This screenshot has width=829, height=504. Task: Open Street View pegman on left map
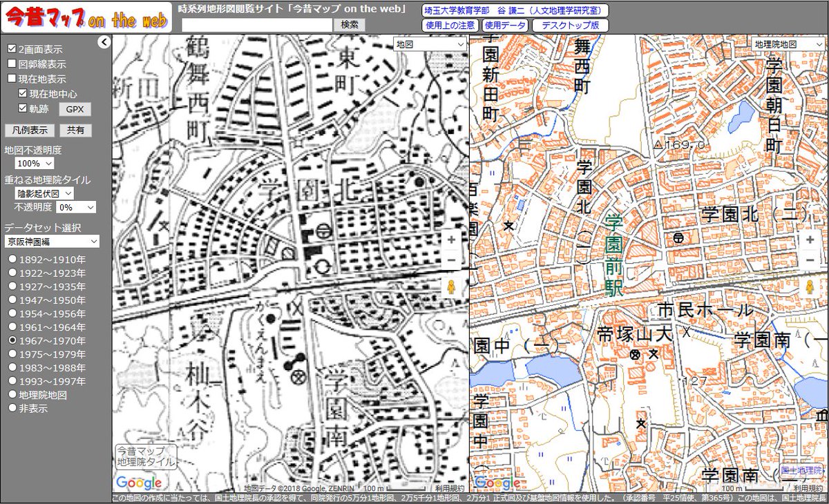(x=451, y=288)
